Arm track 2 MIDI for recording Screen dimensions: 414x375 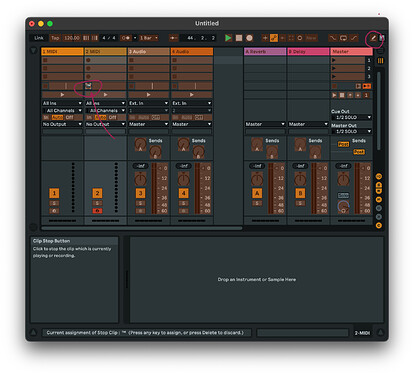point(97,211)
